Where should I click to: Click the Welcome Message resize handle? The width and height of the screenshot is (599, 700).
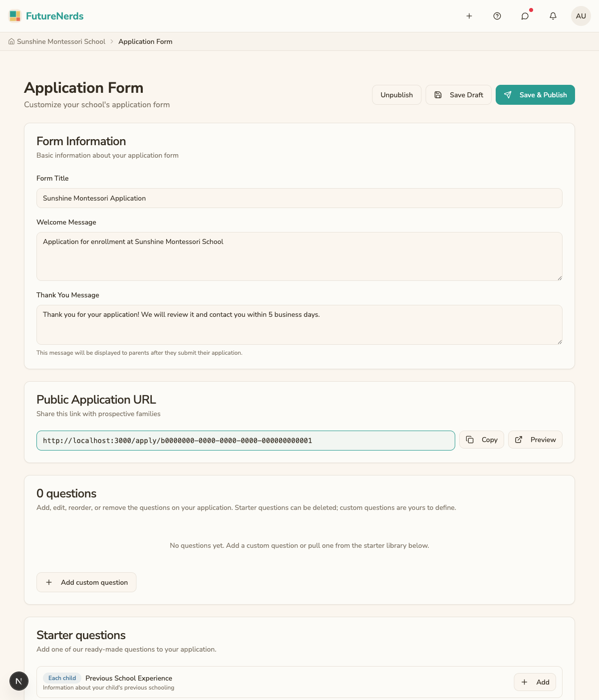point(560,278)
